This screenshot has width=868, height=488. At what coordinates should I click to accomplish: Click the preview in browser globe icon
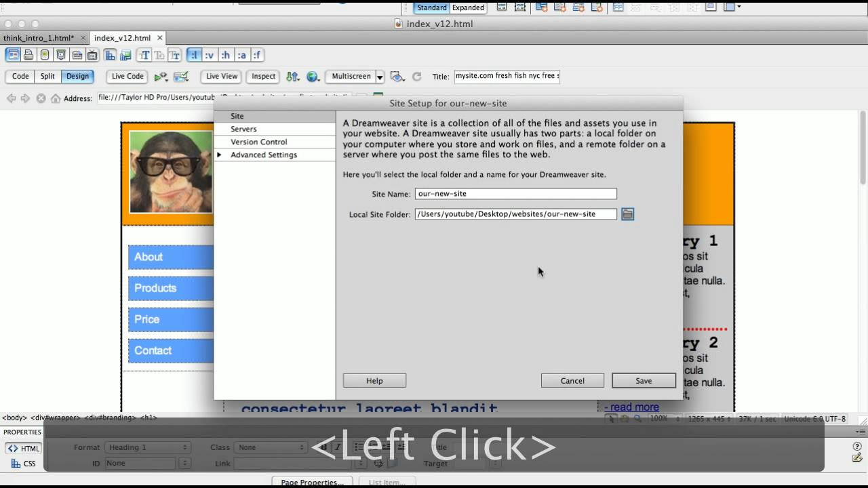click(x=313, y=77)
